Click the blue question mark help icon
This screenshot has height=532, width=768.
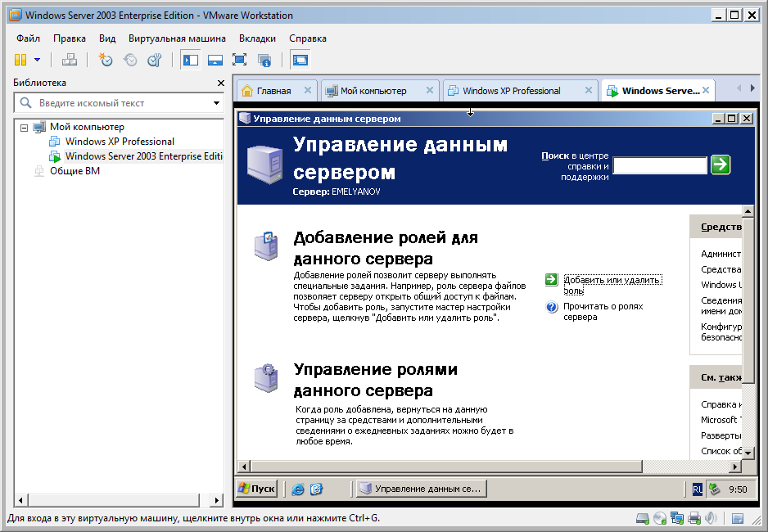pos(552,307)
